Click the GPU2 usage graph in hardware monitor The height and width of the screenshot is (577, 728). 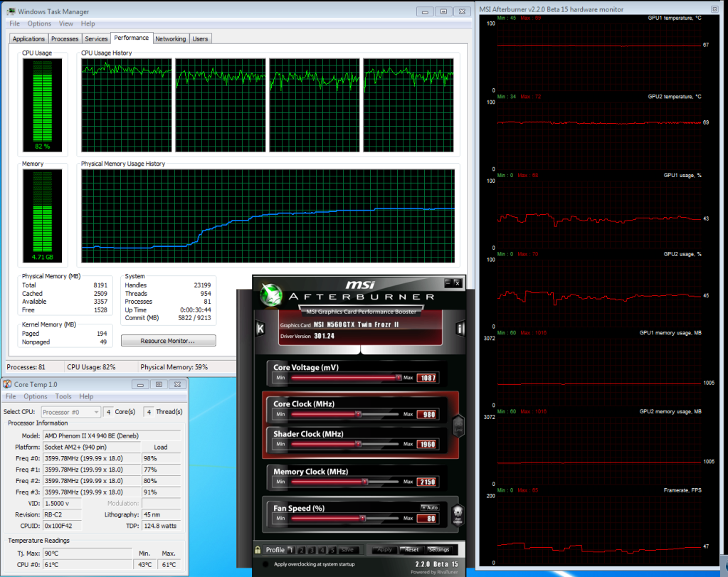tap(599, 292)
